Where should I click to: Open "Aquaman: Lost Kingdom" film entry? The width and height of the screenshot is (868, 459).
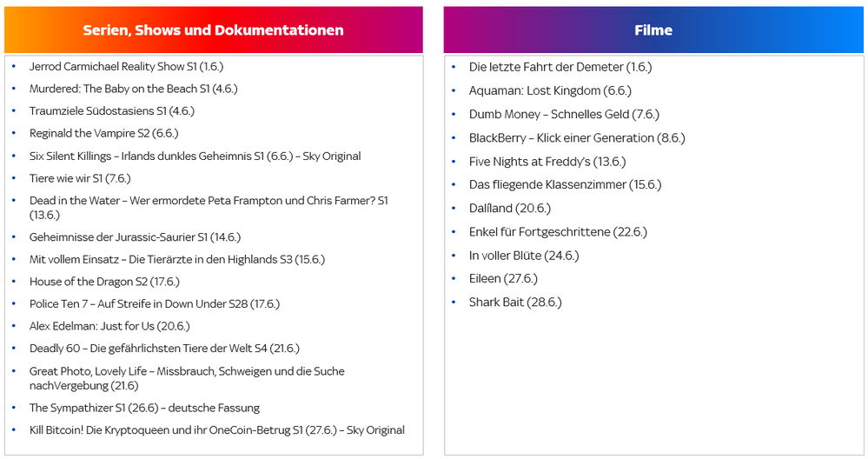[550, 90]
